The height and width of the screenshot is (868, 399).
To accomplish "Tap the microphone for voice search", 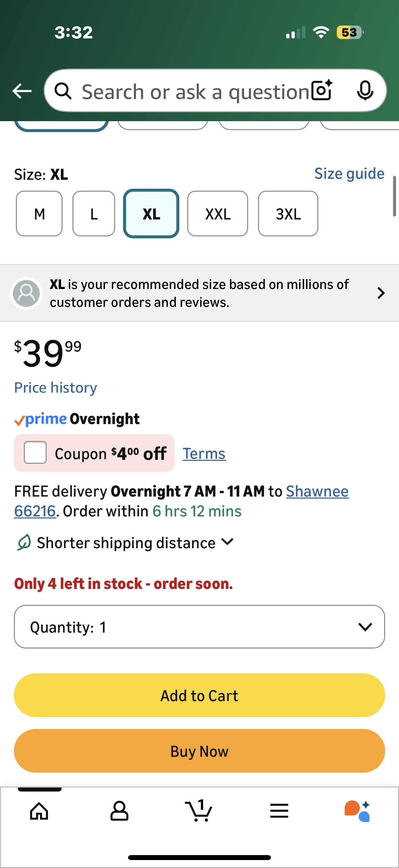I will [366, 91].
